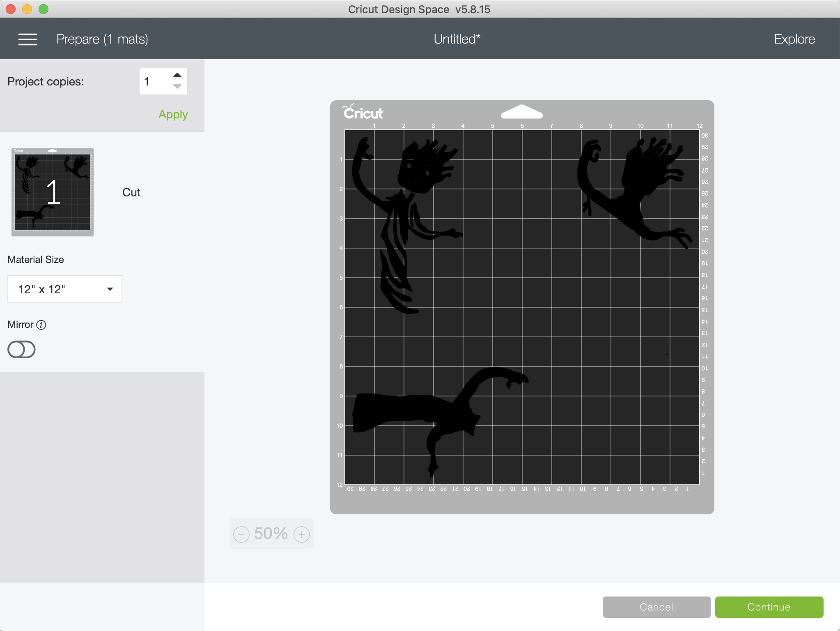Viewport: 840px width, 631px height.
Task: Toggle the Mirror switch
Action: [21, 350]
